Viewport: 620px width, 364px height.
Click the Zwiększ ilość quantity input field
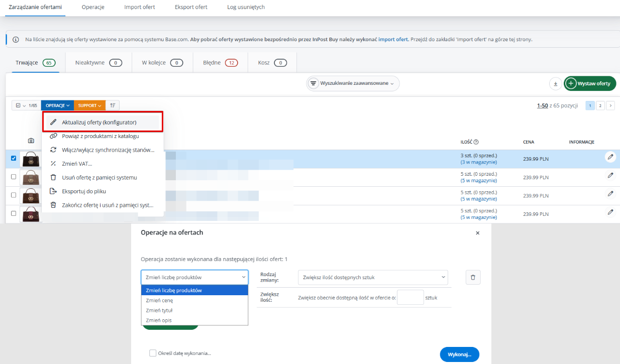point(410,298)
